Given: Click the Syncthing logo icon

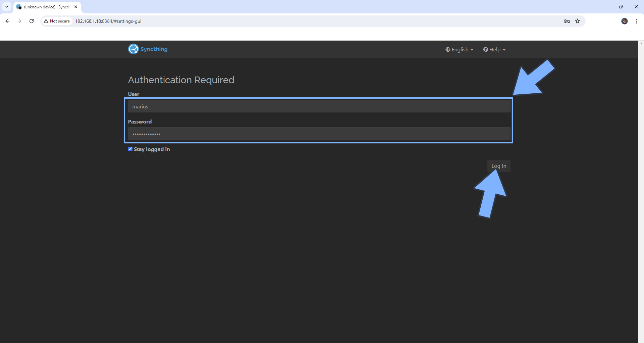Looking at the screenshot, I should [x=133, y=49].
